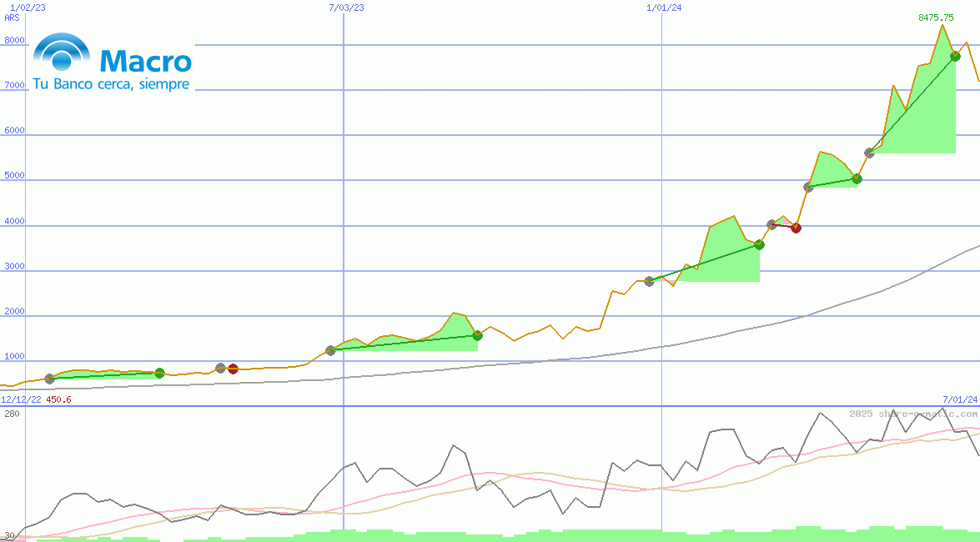Click the green signal marker above the 450.6 label
Screen dimensions: 980x542
pos(159,373)
